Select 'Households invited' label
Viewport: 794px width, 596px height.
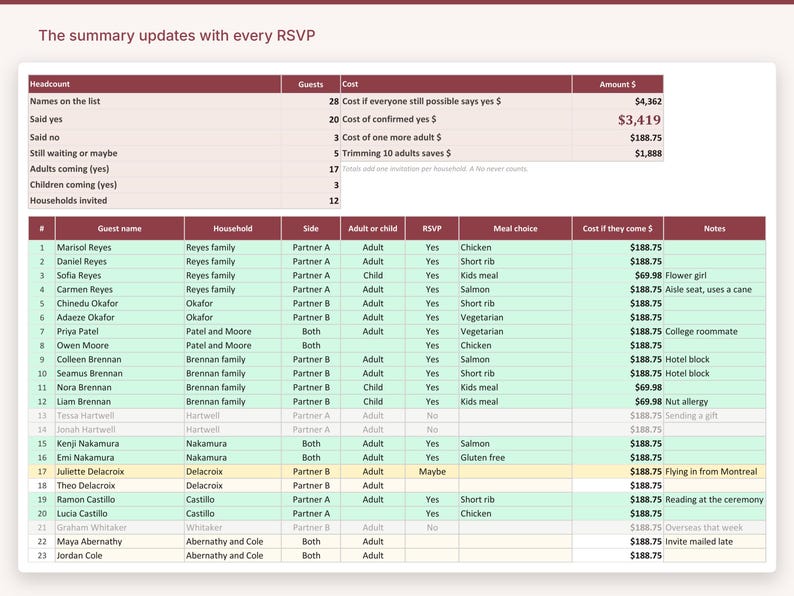[x=68, y=201]
